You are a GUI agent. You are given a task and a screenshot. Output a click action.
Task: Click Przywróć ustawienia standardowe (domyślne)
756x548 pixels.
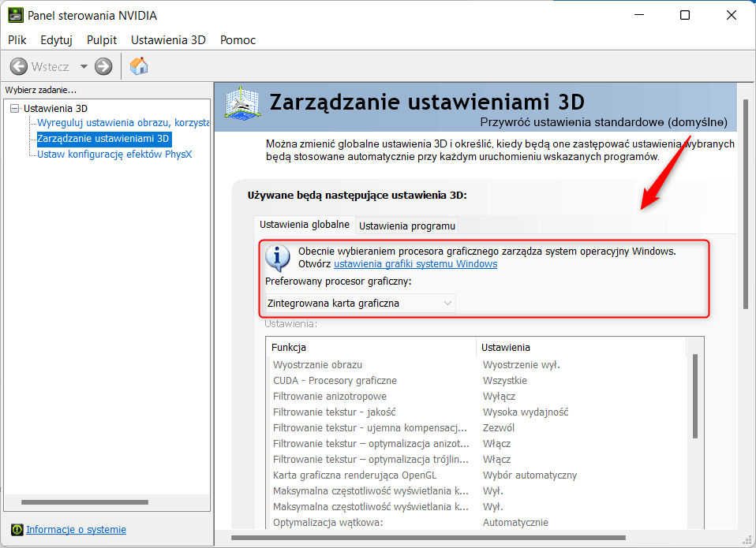coord(604,122)
